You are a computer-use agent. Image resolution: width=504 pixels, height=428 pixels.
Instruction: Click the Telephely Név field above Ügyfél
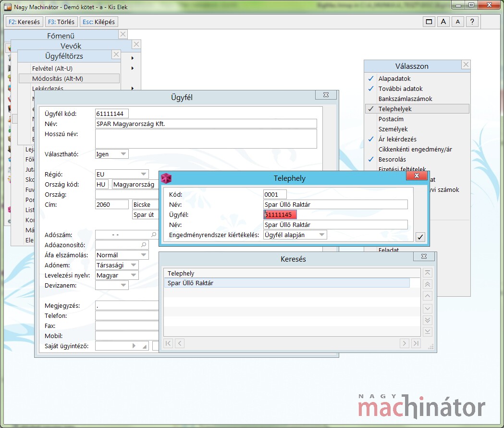pyautogui.click(x=335, y=205)
